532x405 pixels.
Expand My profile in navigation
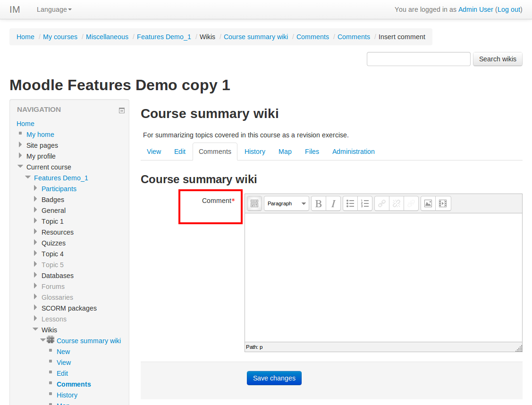coord(20,156)
